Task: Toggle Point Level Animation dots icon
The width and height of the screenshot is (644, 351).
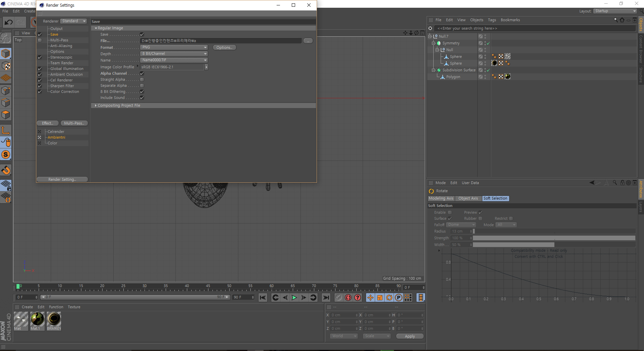Action: coord(408,297)
